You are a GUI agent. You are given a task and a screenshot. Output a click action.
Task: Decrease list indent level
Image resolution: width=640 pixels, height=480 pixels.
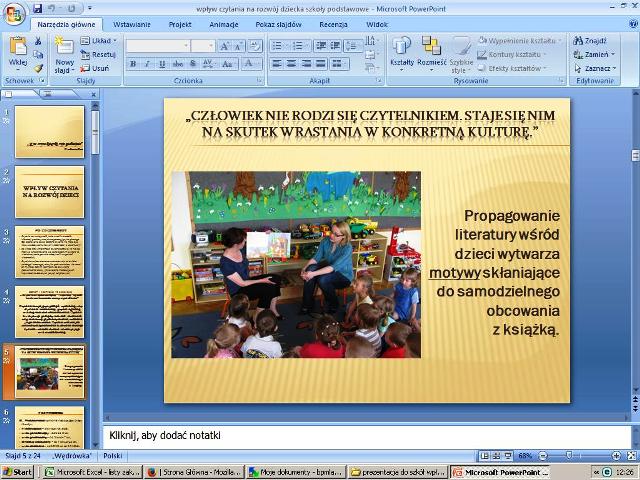coord(321,46)
